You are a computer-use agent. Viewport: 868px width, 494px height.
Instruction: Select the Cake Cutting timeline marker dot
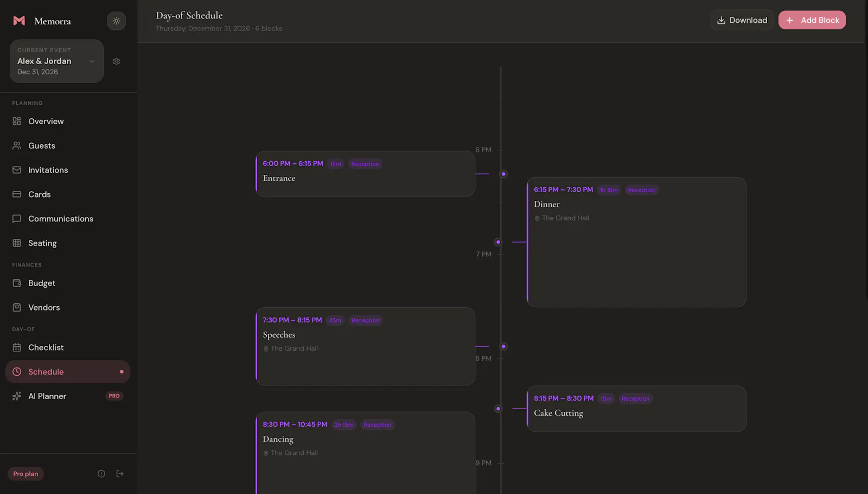pyautogui.click(x=498, y=409)
